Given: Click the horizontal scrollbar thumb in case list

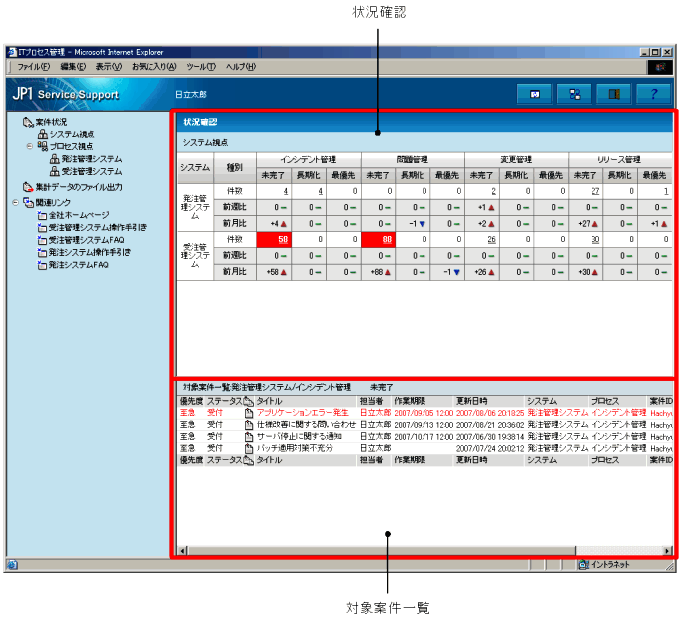Looking at the screenshot, I should [x=381, y=551].
